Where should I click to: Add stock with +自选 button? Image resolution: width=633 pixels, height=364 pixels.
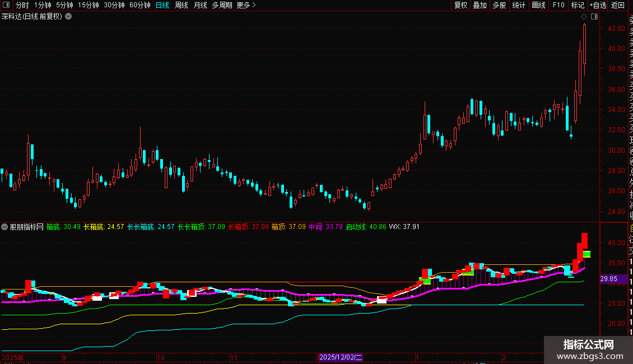click(598, 5)
